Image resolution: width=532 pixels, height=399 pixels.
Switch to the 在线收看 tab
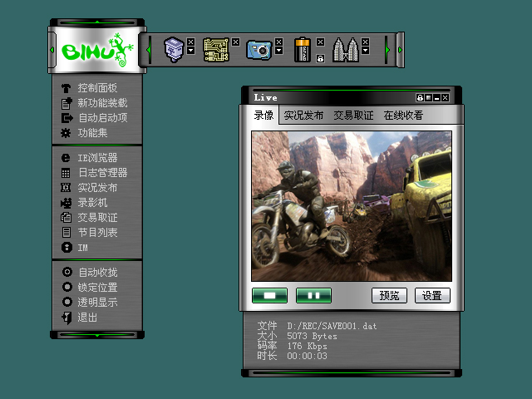tap(403, 116)
